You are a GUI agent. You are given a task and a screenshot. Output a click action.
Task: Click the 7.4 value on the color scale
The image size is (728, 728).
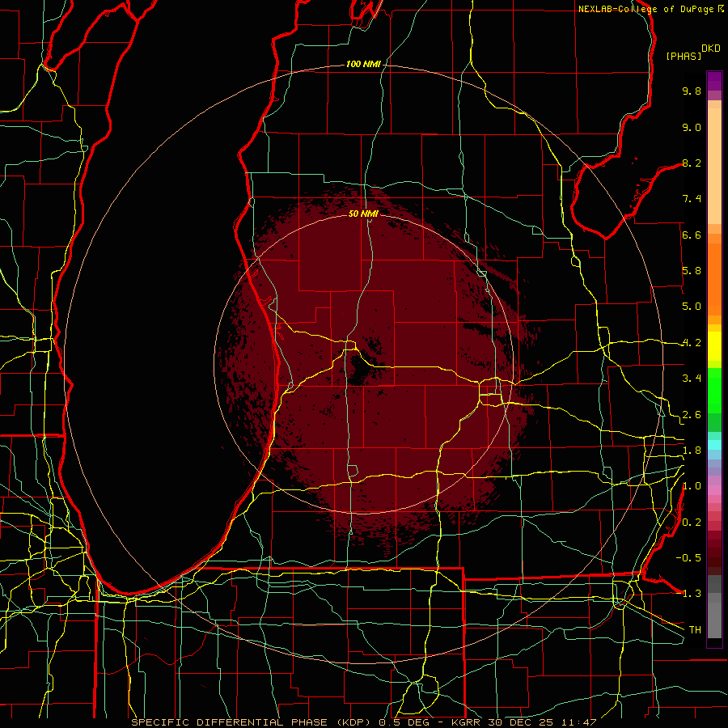(692, 199)
